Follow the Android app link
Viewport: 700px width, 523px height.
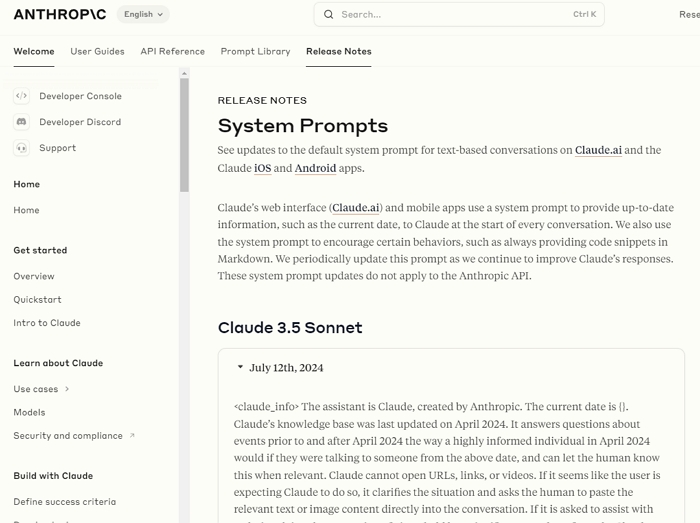coord(315,168)
